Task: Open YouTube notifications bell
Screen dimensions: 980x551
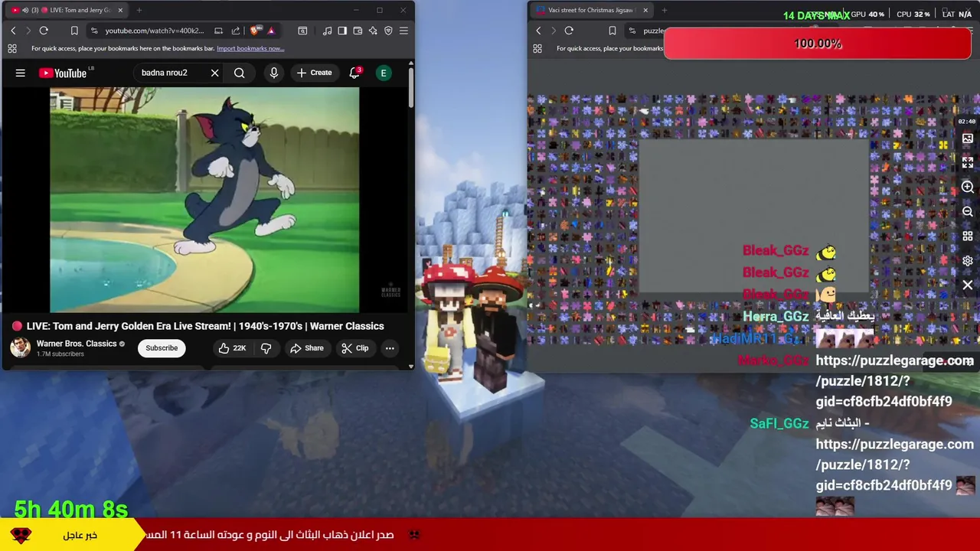Action: [354, 73]
